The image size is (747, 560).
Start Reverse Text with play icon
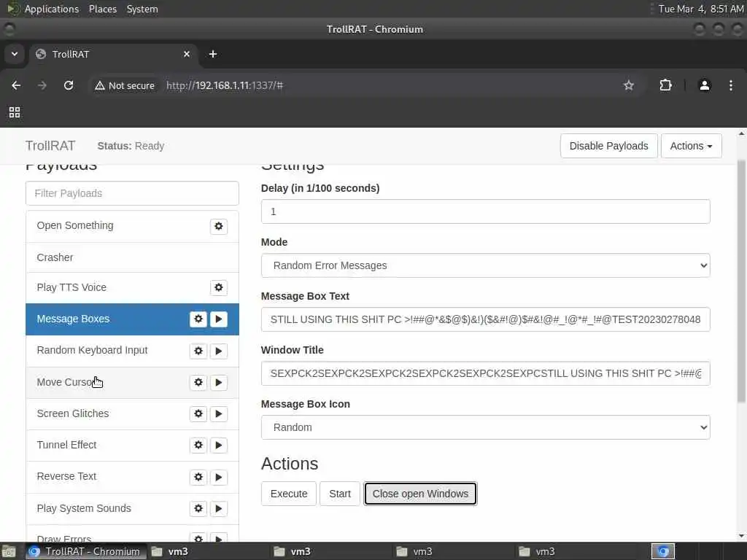pos(219,477)
